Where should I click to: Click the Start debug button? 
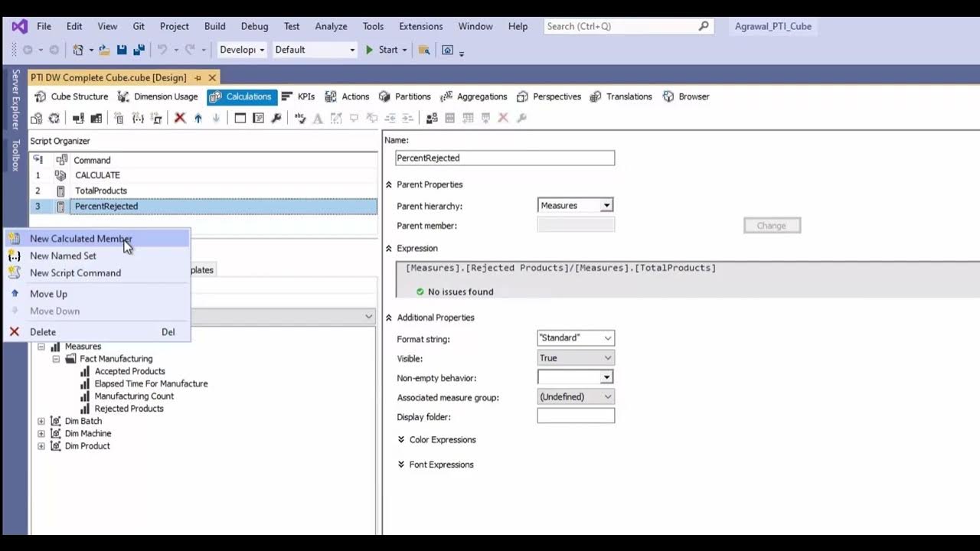[381, 50]
